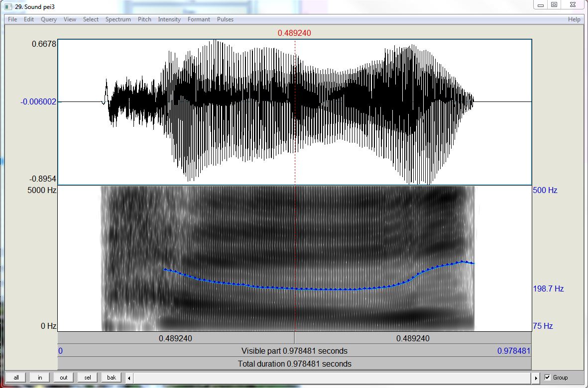Play the right 0.489240 segment bar
Image resolution: width=588 pixels, height=388 pixels.
click(413, 338)
